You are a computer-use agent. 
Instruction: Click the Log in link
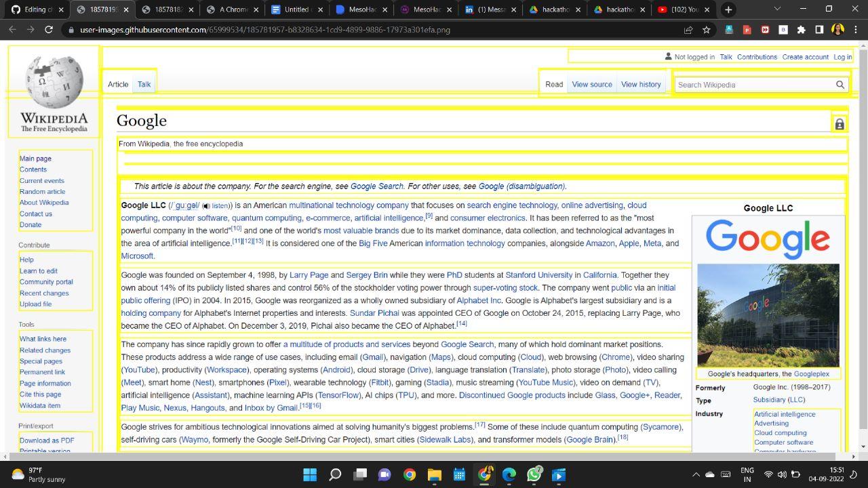pos(842,57)
